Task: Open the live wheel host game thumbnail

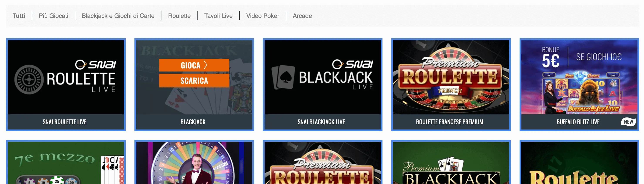Action: point(194,163)
